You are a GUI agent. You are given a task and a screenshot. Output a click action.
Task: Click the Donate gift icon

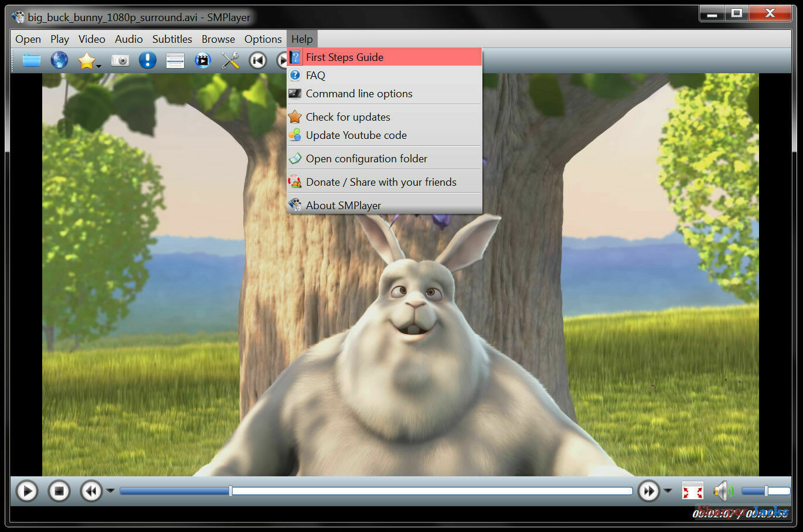pyautogui.click(x=295, y=182)
